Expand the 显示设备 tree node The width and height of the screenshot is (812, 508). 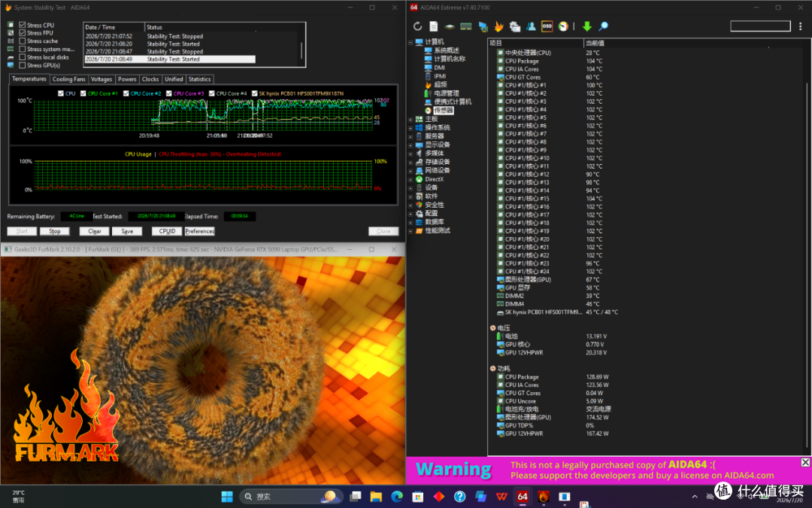point(411,145)
